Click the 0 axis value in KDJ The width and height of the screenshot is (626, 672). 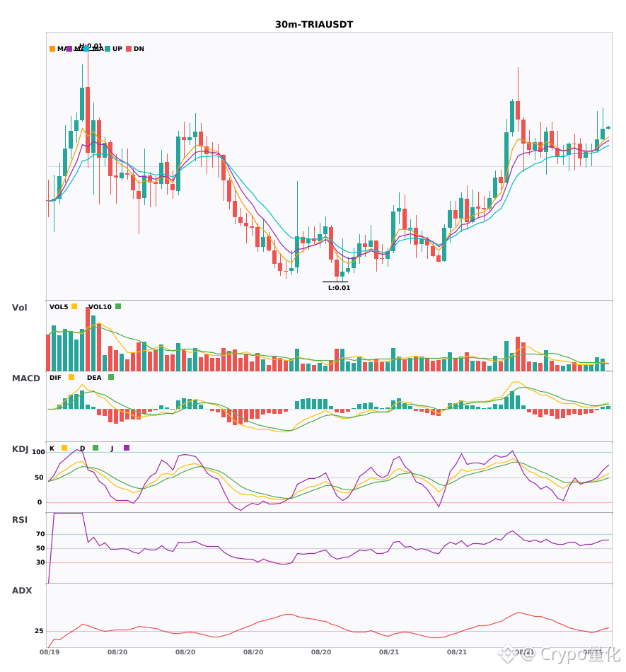click(x=40, y=502)
